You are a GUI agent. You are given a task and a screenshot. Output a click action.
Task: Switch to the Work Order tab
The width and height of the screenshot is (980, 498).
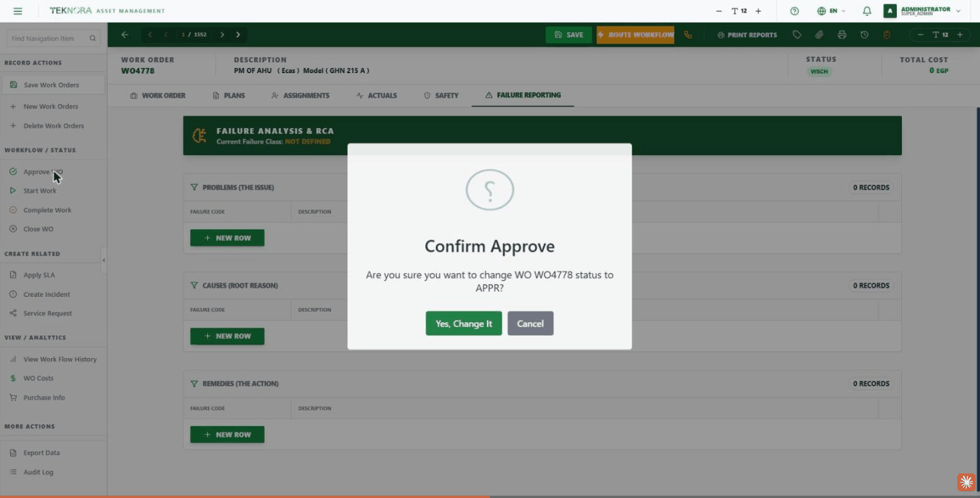157,96
